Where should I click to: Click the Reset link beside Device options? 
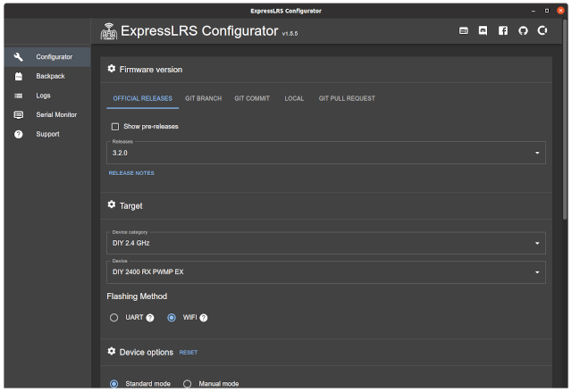coord(189,353)
